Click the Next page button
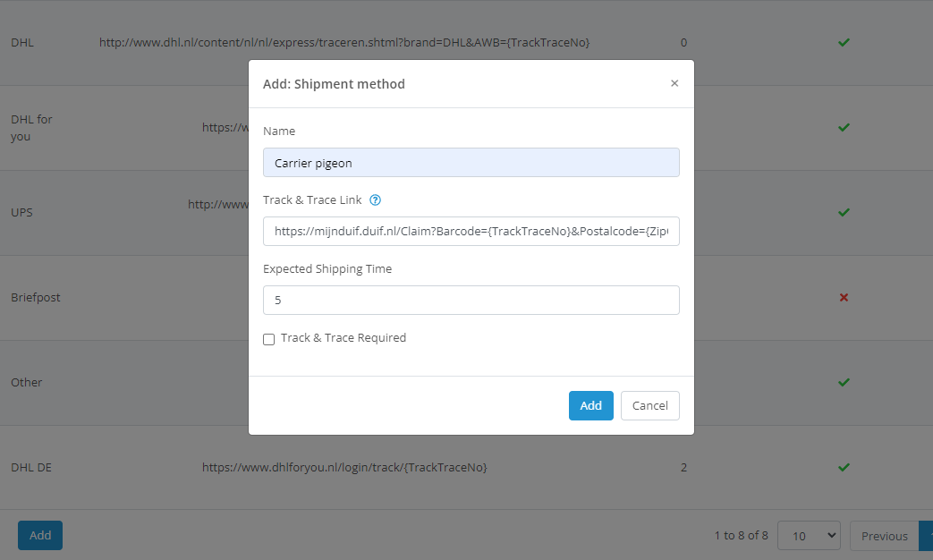The image size is (933, 560). coord(928,535)
